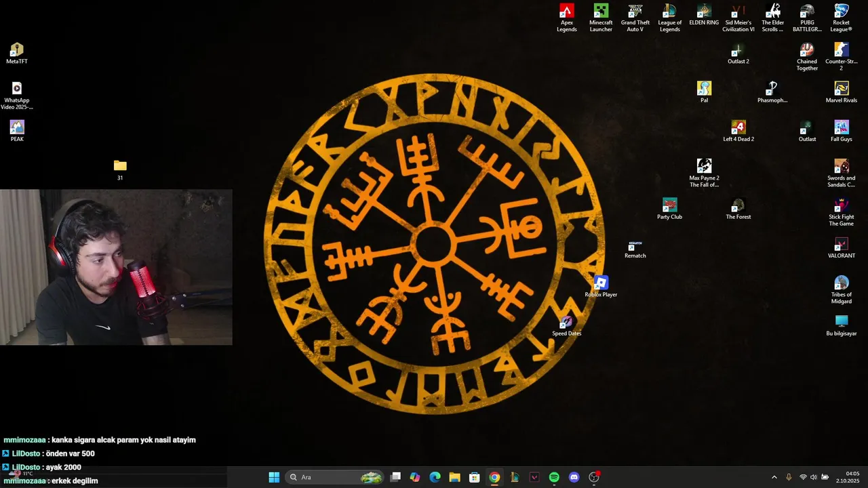Open the Windows Start menu
This screenshot has height=488, width=868.
tap(274, 477)
